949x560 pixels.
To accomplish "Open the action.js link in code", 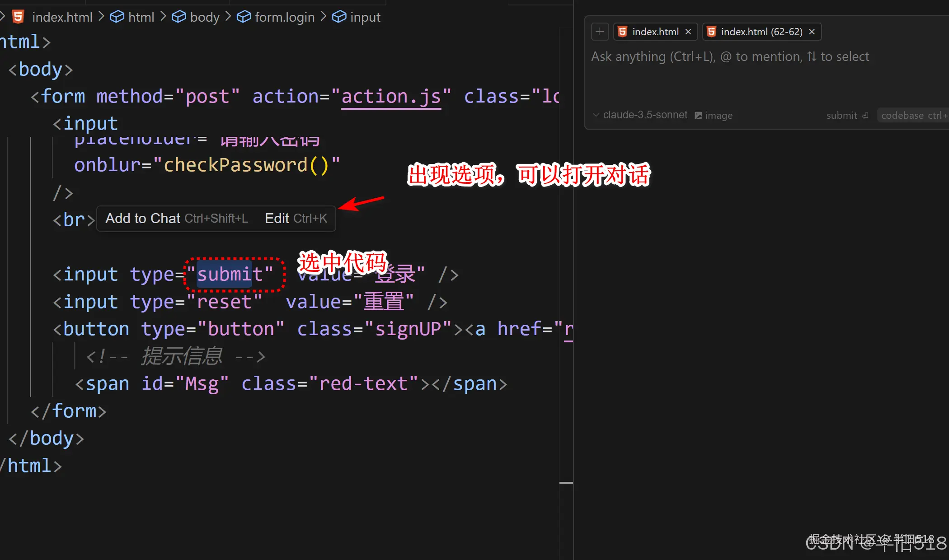I will (x=391, y=97).
